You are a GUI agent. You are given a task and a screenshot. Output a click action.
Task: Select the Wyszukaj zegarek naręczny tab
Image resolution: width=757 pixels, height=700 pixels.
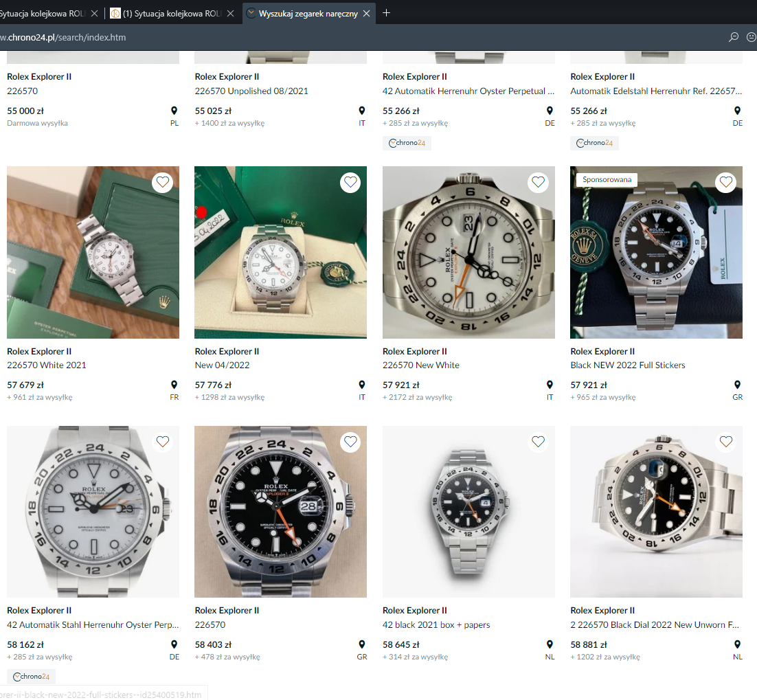[x=308, y=14]
